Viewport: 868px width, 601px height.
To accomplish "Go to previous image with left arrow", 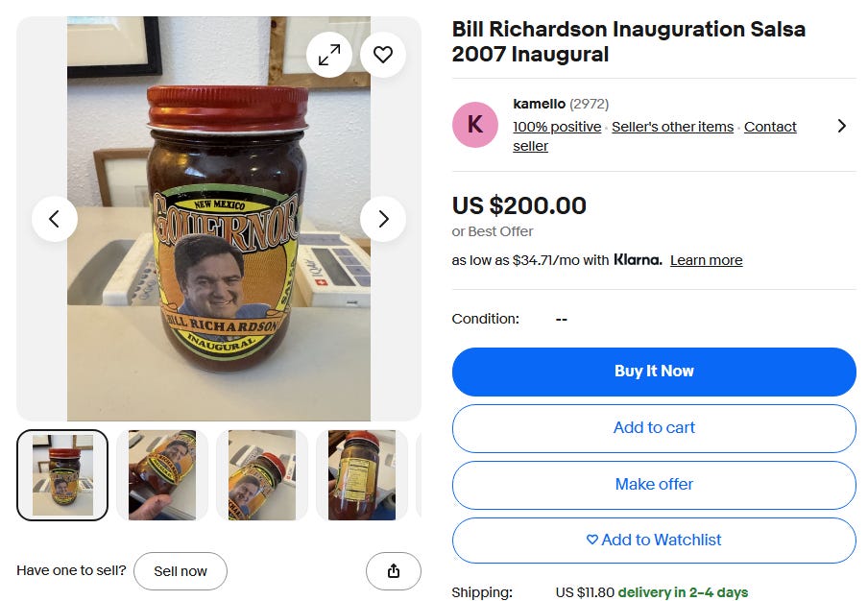I will tap(54, 219).
